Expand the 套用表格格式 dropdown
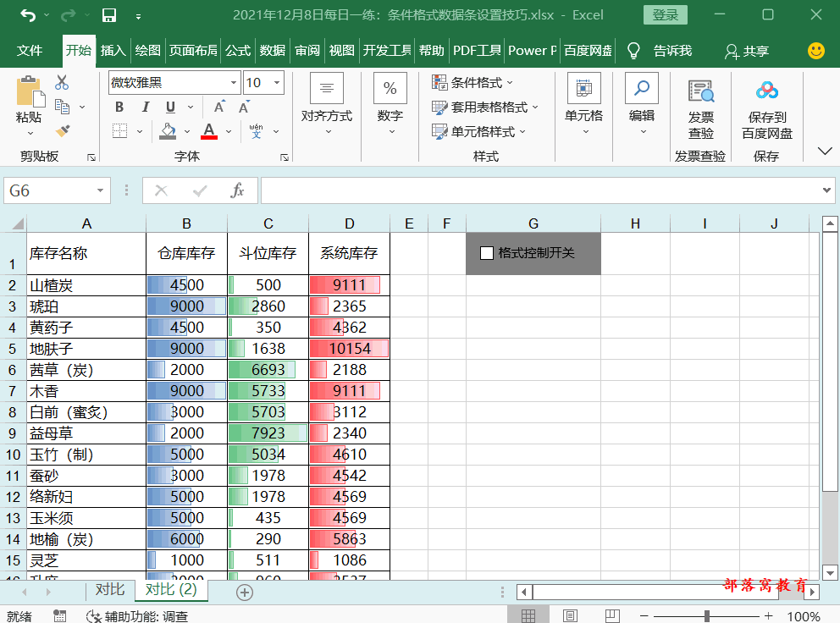This screenshot has height=623, width=840. [x=534, y=108]
